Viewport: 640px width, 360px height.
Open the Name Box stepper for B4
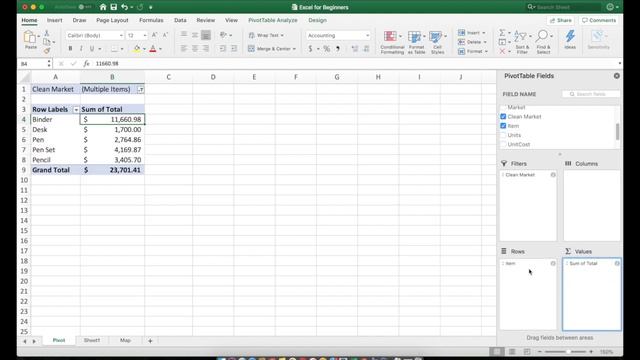click(49, 64)
